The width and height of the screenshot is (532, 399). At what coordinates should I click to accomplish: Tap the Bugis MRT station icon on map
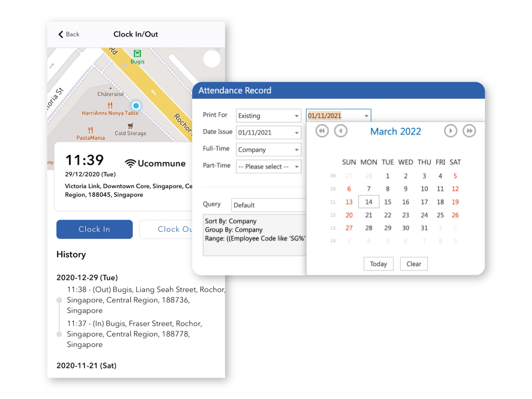(137, 54)
